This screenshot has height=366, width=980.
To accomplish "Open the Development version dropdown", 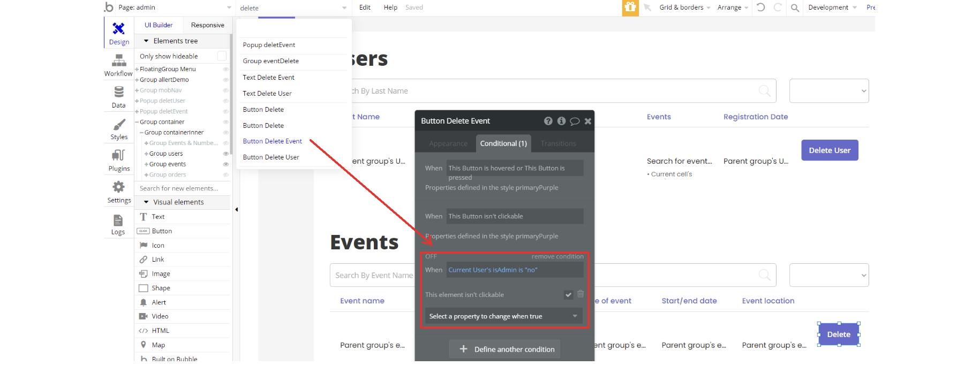I will point(832,7).
